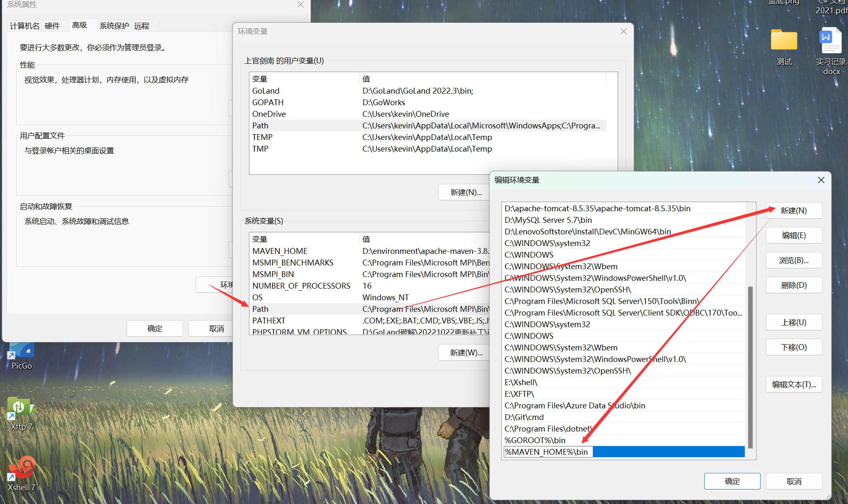848x504 pixels.
Task: Select the D:\Git\cmd path entry
Action: tap(524, 417)
